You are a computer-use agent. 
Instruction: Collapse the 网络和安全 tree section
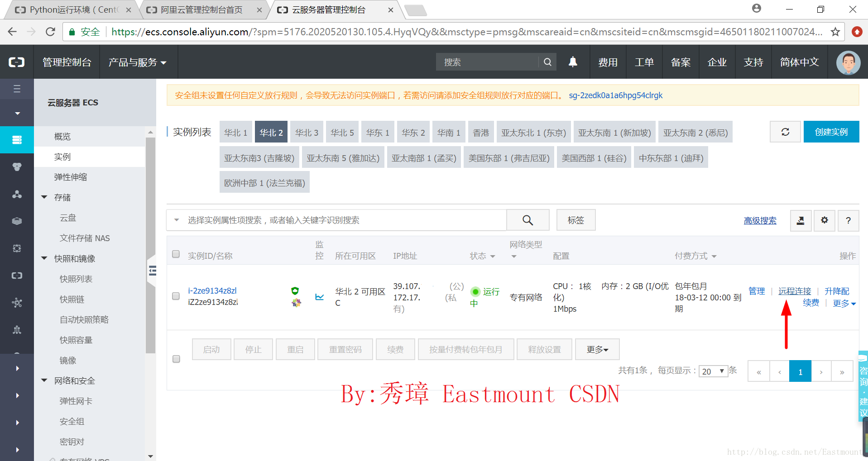click(x=44, y=380)
